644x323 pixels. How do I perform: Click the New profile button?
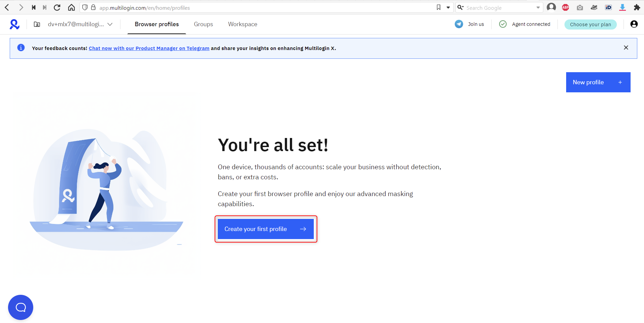click(x=598, y=82)
